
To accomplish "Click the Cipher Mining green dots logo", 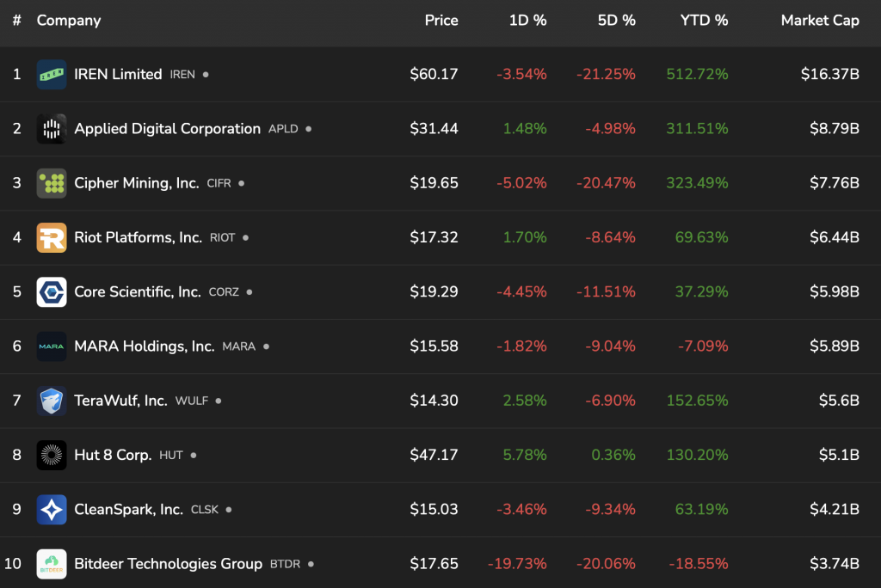I will tap(52, 183).
